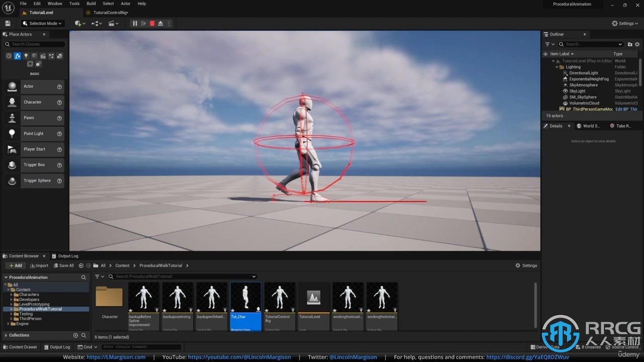
Task: Go back in Content Browser history
Action: tap(81, 265)
